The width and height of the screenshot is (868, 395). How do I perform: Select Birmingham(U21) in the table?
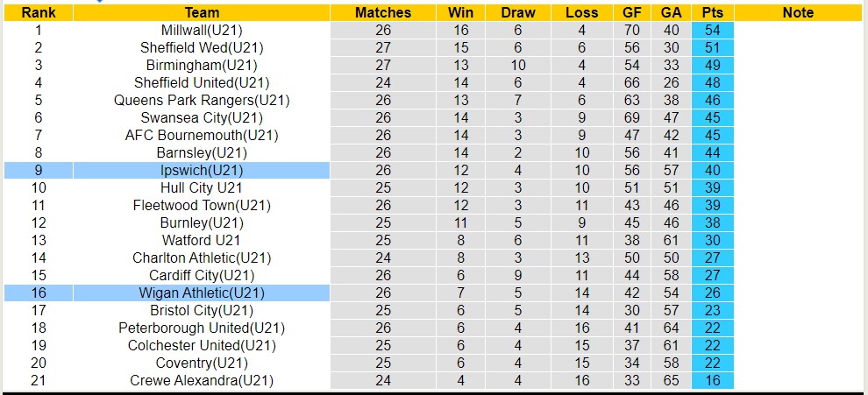click(202, 65)
